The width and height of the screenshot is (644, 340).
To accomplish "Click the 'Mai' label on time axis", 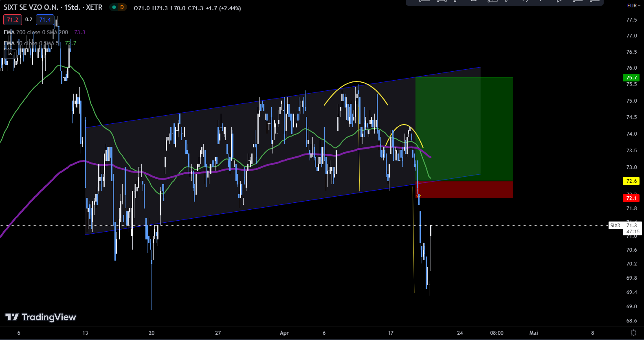I will [534, 333].
